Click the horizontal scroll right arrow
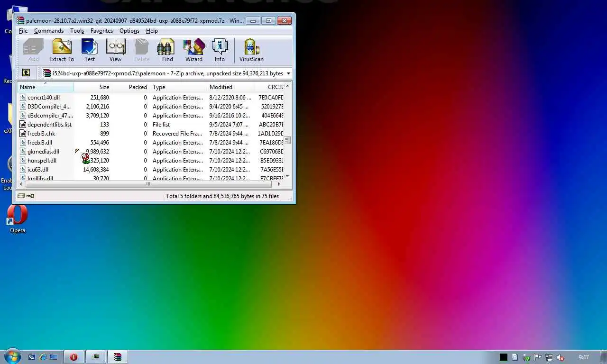This screenshot has height=364, width=607. (279, 184)
